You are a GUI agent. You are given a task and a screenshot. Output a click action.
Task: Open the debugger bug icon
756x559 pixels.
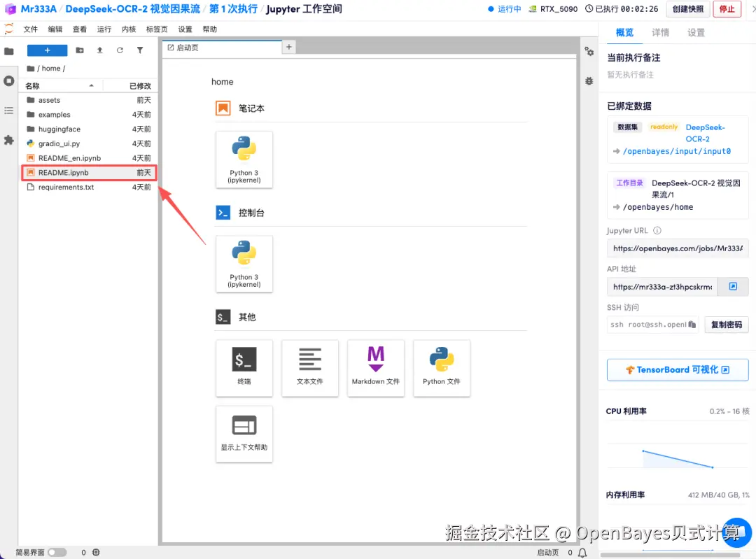[x=589, y=81]
